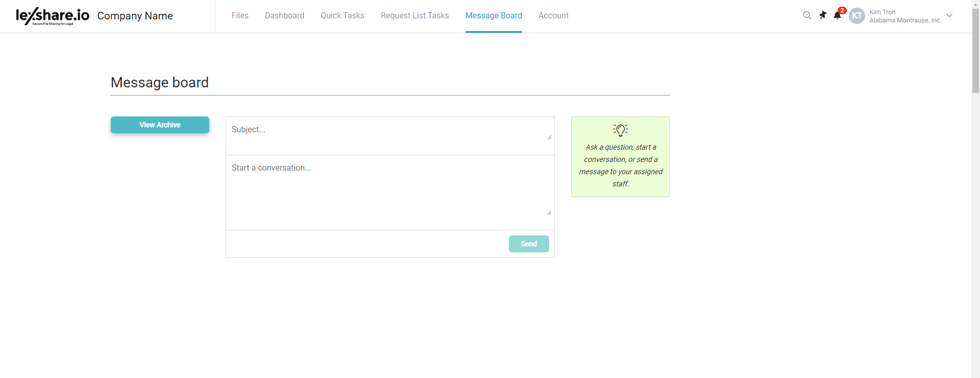Click the lightbulb tip icon
This screenshot has height=378, width=980.
620,130
